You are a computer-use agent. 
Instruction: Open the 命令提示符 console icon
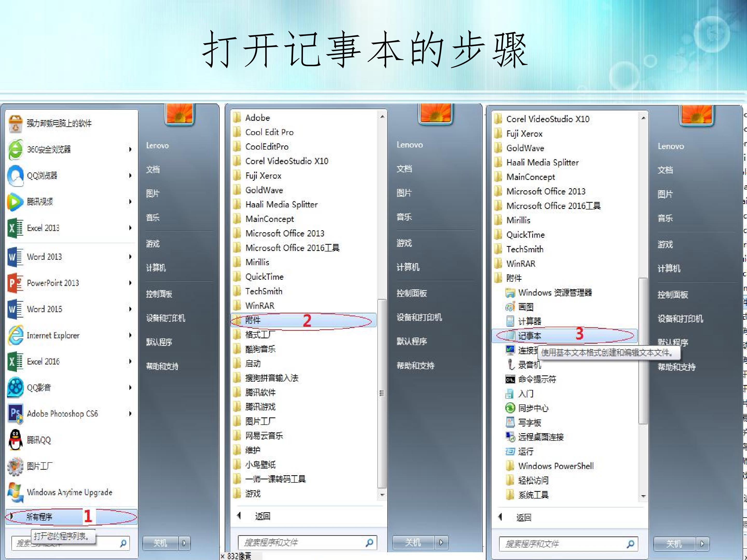pos(510,379)
